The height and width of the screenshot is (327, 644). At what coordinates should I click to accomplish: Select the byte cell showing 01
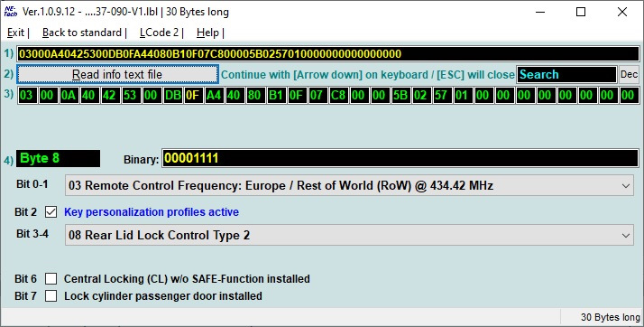point(463,95)
